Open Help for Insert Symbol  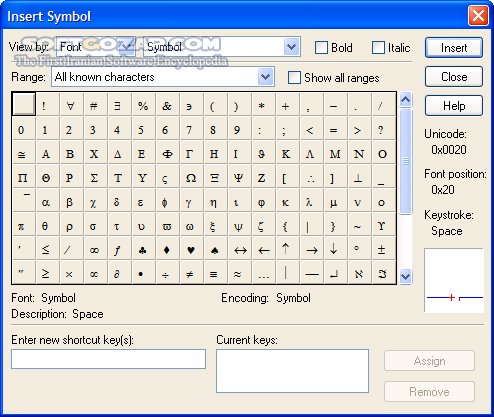coord(454,106)
